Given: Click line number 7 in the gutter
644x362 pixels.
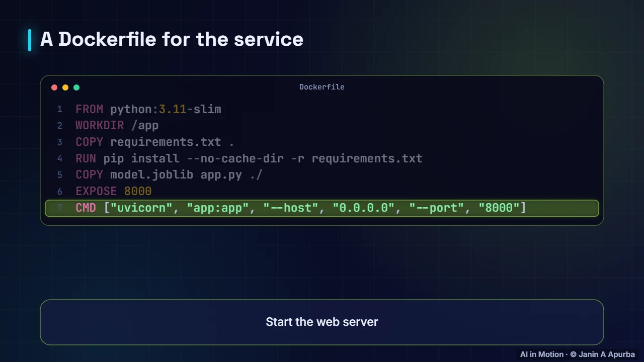Looking at the screenshot, I should 60,208.
